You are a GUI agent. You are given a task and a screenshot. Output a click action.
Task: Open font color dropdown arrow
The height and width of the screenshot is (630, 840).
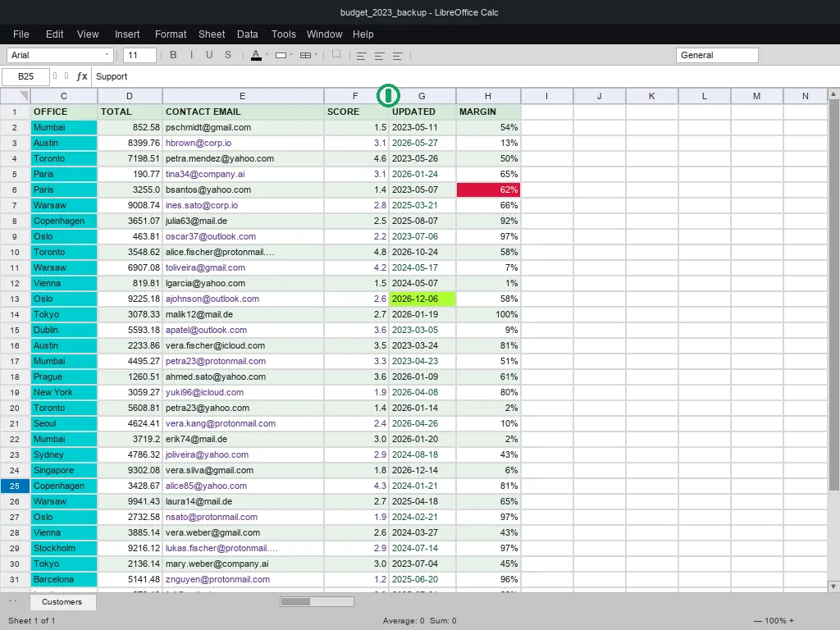267,55
